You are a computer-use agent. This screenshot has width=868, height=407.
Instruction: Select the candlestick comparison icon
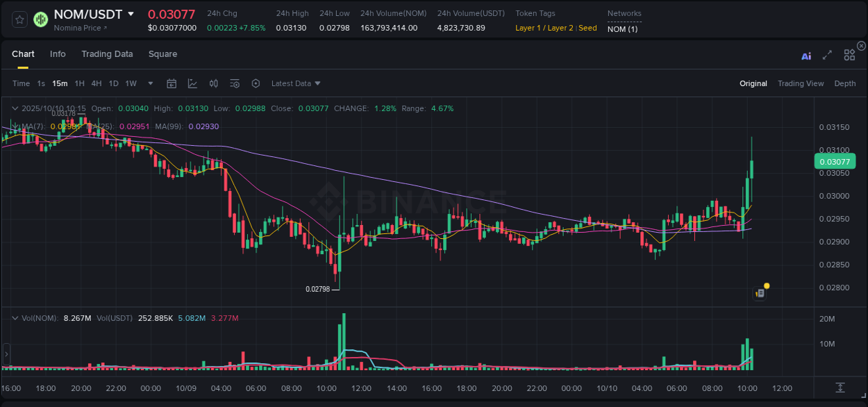[x=214, y=83]
